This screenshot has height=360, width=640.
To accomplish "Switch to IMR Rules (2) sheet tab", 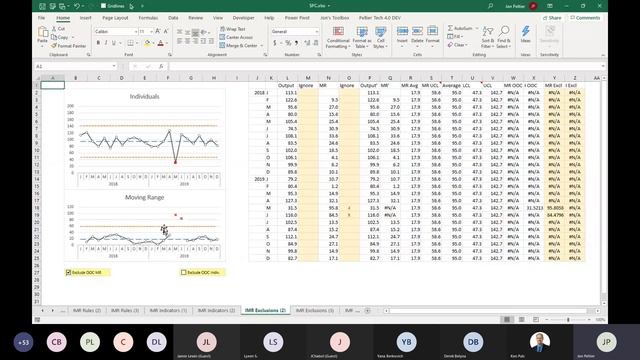I will pos(87,311).
